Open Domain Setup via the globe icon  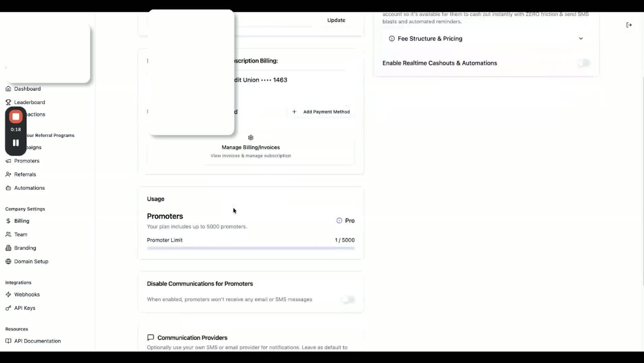pyautogui.click(x=8, y=261)
